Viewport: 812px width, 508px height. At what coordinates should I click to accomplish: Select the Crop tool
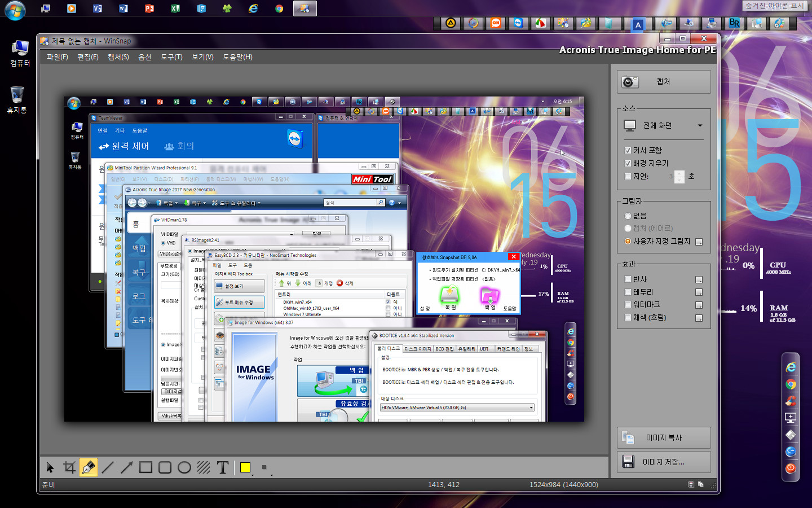[x=69, y=467]
